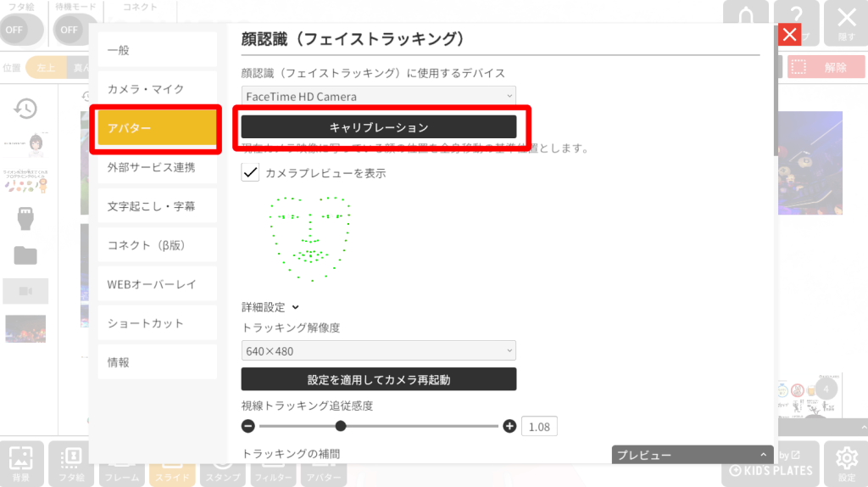The image size is (868, 487).
Task: Toggle the フタ絵 OFF switch
Action: pos(20,30)
